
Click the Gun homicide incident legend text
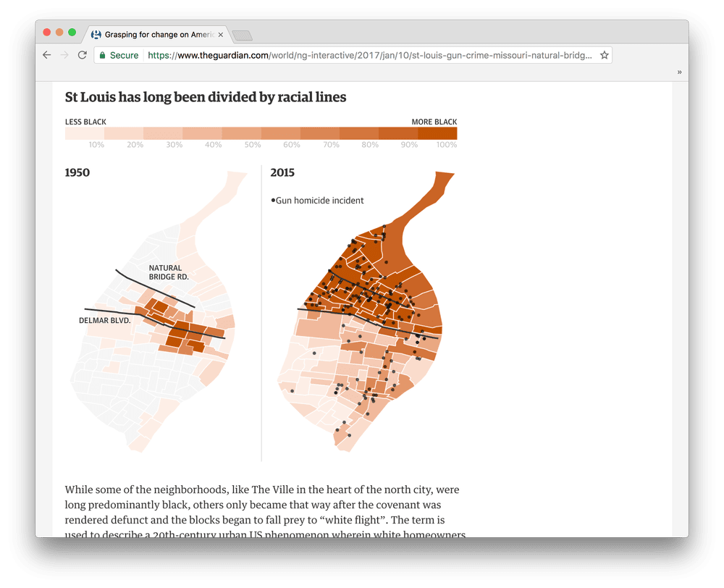coord(319,201)
